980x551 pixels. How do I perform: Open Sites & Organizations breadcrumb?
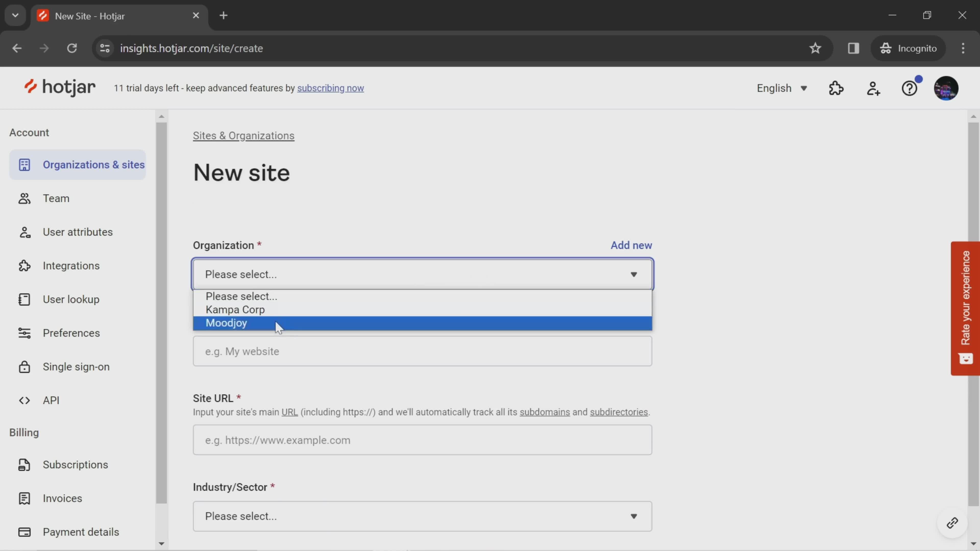pyautogui.click(x=244, y=135)
